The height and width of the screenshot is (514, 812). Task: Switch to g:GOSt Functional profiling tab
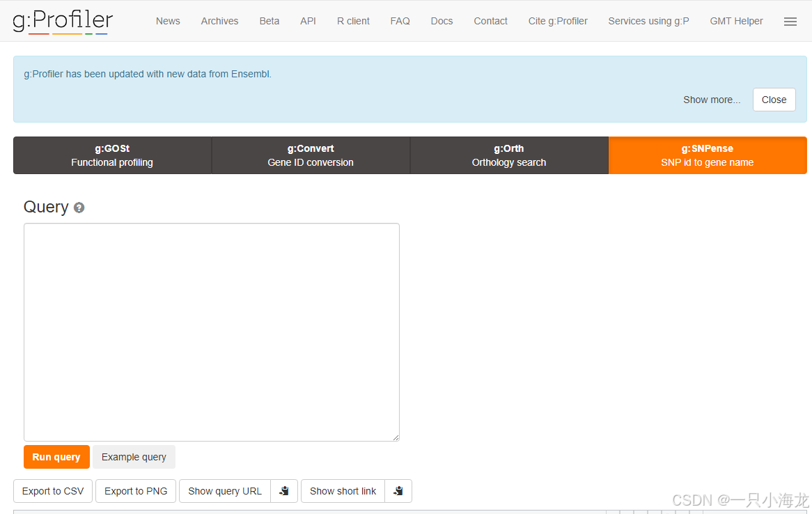(112, 155)
